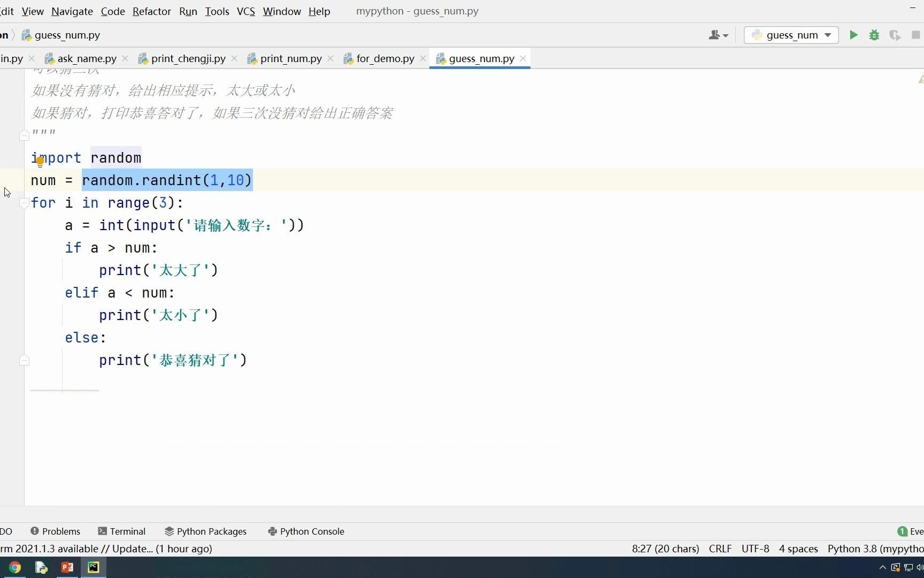Collapse the docstring end fold marker
924x578 pixels.
tap(24, 135)
